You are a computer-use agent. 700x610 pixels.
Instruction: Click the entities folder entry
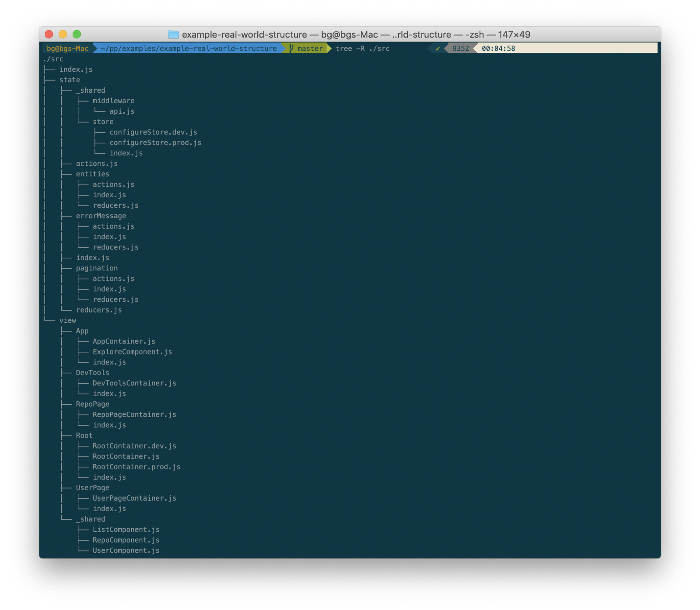coord(93,174)
